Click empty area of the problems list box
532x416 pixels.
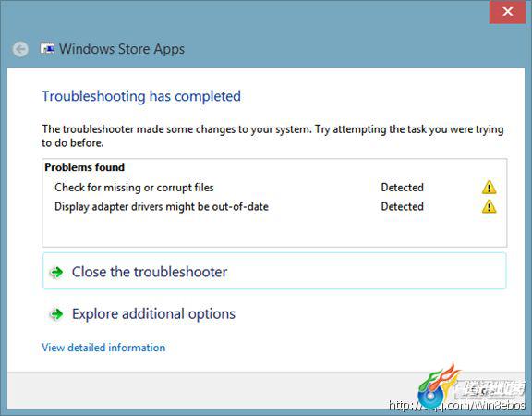(x=274, y=231)
